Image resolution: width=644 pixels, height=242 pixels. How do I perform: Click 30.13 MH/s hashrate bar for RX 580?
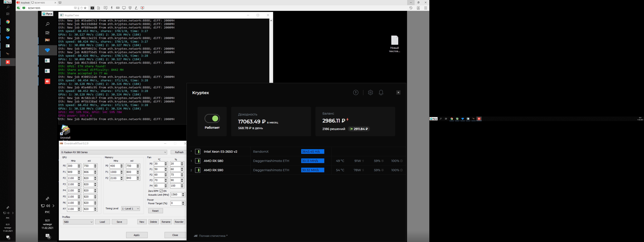[x=313, y=161]
